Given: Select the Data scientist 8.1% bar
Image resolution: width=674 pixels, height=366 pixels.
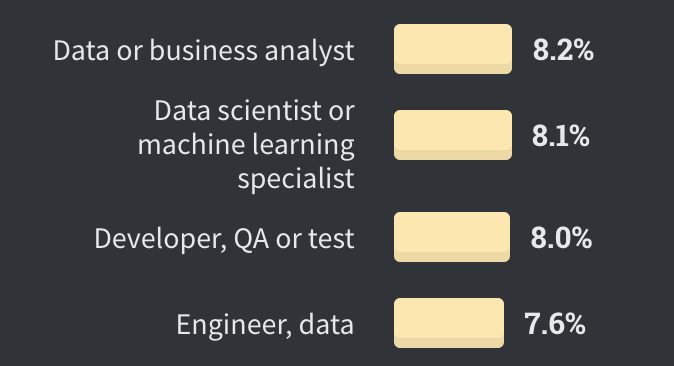Looking at the screenshot, I should pos(453,135).
